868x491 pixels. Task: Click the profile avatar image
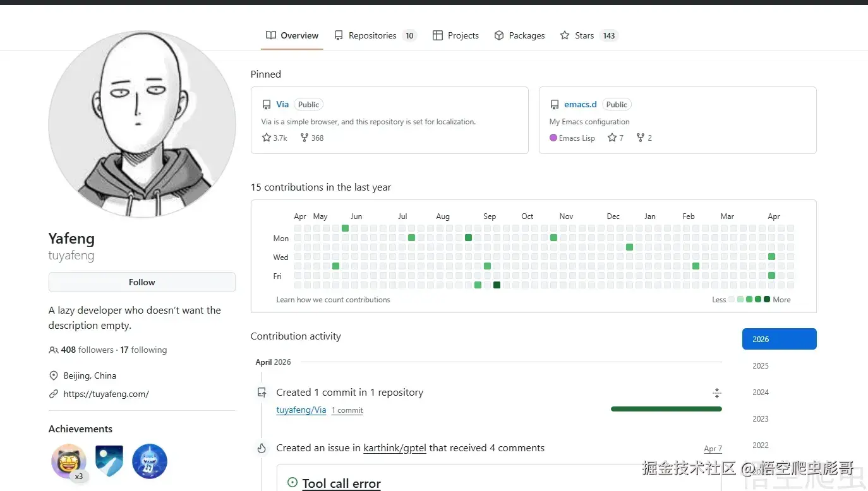coord(142,124)
